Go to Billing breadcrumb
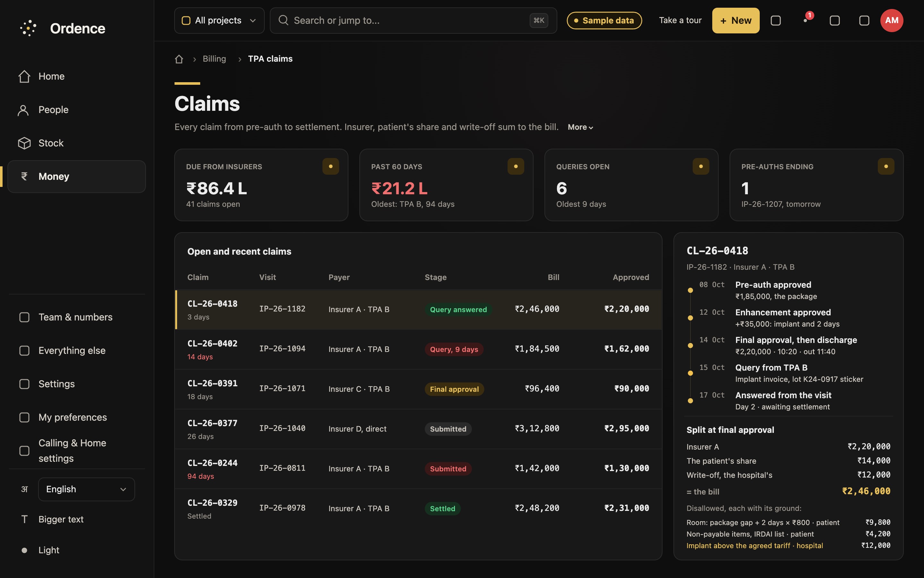Viewport: 924px width, 578px height. click(x=214, y=59)
